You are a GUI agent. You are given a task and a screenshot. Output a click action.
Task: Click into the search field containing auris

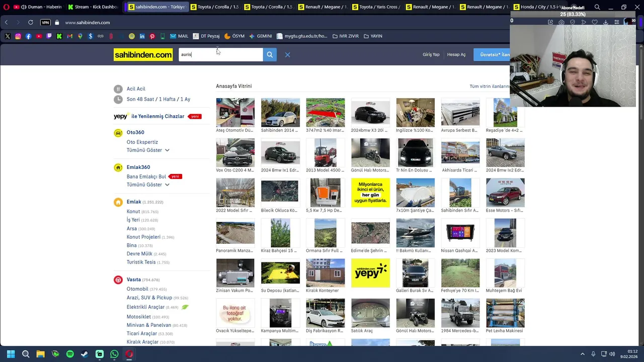pos(221,54)
